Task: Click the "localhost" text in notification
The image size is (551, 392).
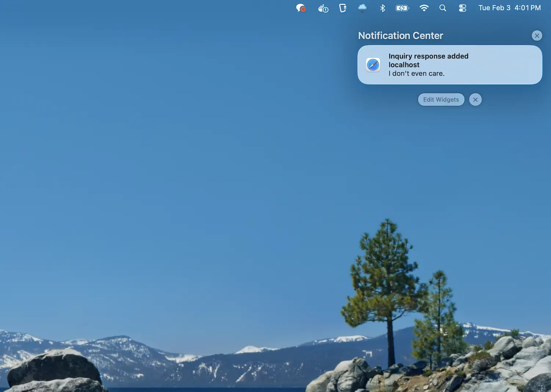Action: [x=404, y=65]
